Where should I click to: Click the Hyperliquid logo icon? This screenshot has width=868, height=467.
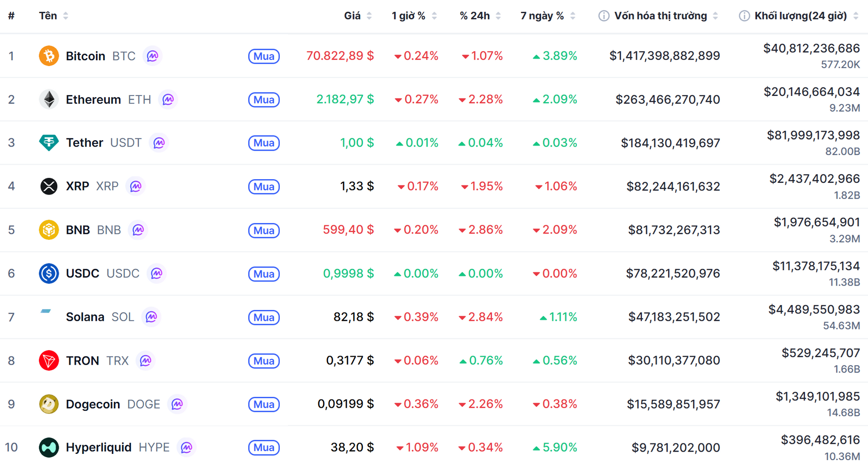(49, 448)
